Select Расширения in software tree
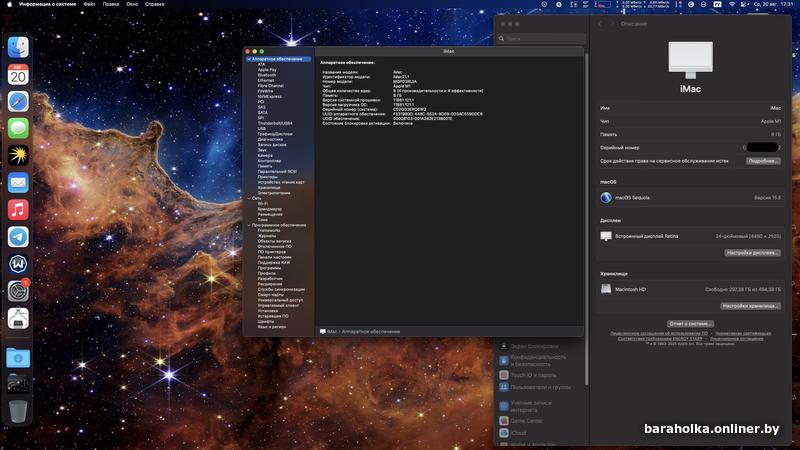This screenshot has height=450, width=800. click(269, 284)
